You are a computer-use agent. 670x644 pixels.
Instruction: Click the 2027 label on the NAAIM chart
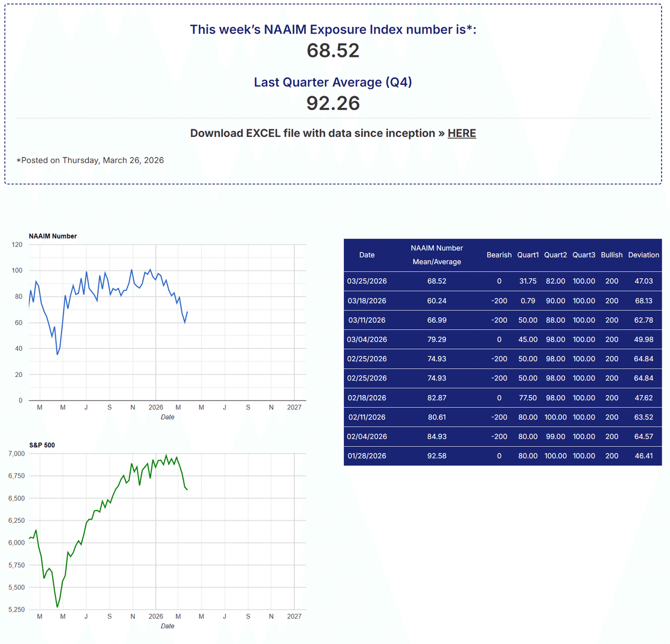[294, 407]
